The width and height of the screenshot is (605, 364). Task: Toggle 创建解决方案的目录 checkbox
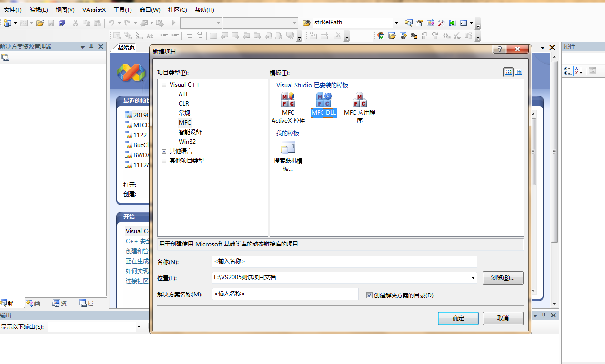click(x=369, y=295)
